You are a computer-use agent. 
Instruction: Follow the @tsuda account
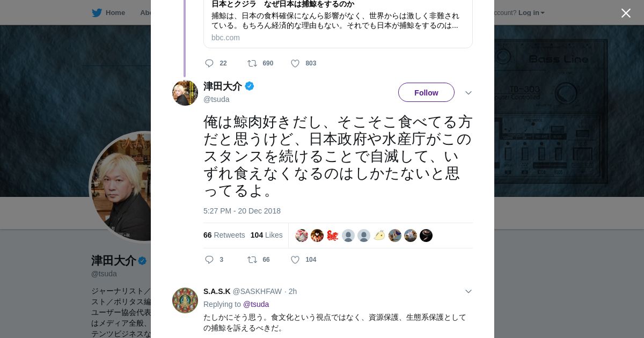tap(426, 92)
